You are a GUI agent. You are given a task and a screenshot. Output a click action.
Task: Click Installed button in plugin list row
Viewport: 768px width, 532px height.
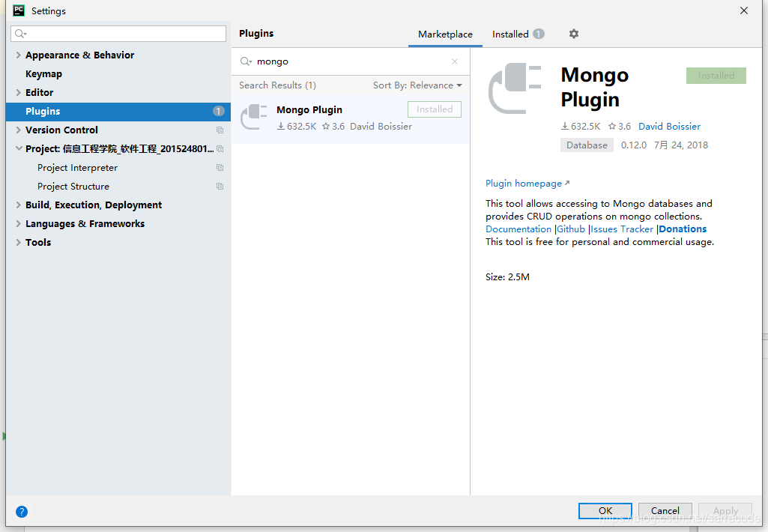[435, 109]
